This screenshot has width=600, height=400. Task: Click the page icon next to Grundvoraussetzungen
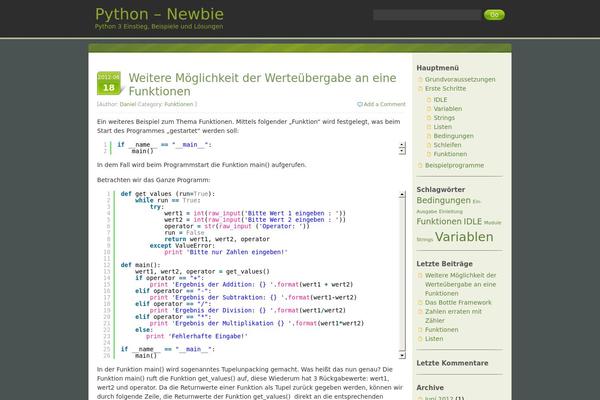[x=420, y=80]
